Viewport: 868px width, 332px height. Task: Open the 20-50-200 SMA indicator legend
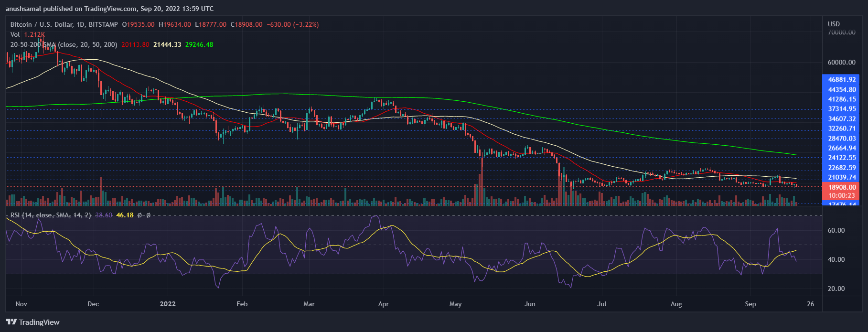click(x=64, y=44)
